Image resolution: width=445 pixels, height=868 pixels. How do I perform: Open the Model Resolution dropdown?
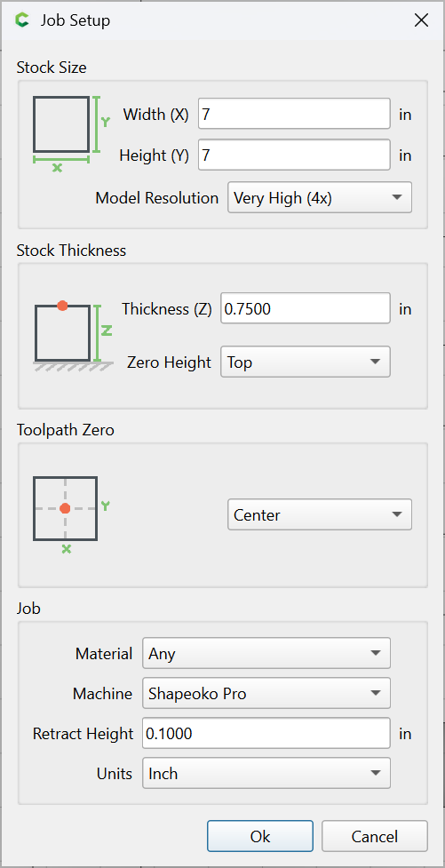320,197
